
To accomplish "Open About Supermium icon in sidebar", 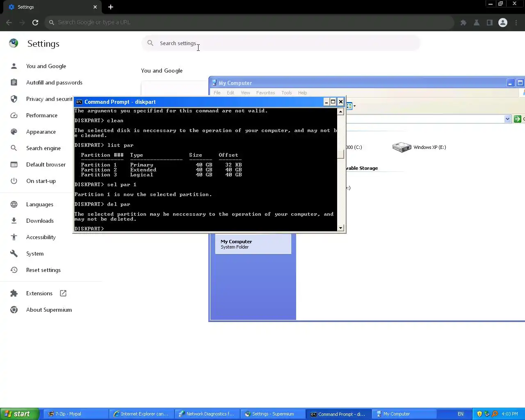I will pyautogui.click(x=14, y=310).
